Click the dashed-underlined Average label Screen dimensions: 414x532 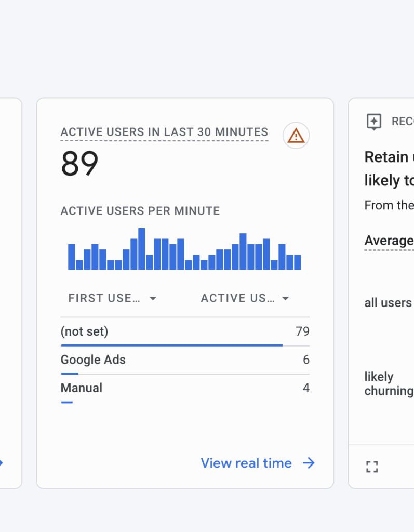pos(389,241)
